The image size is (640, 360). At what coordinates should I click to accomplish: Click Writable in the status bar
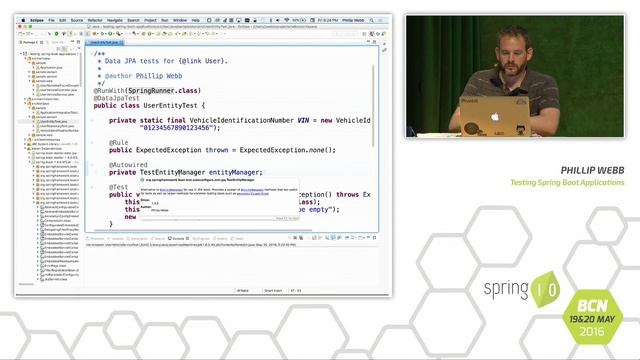(242, 291)
